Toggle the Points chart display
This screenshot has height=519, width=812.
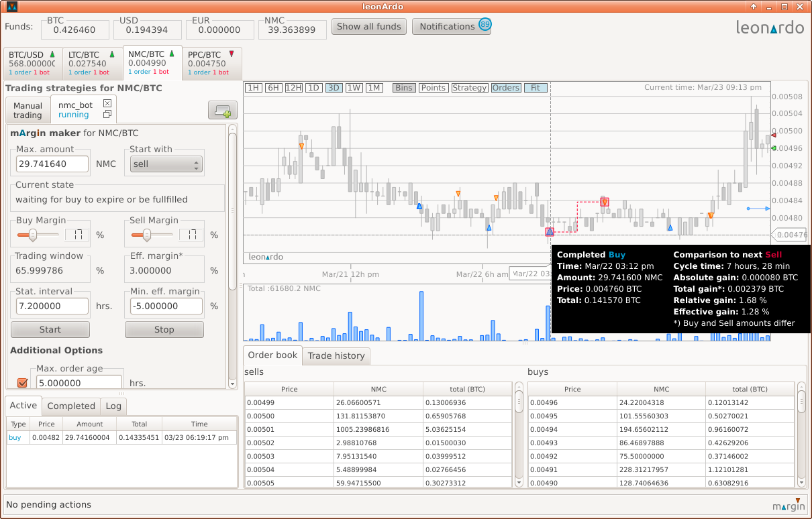point(434,88)
